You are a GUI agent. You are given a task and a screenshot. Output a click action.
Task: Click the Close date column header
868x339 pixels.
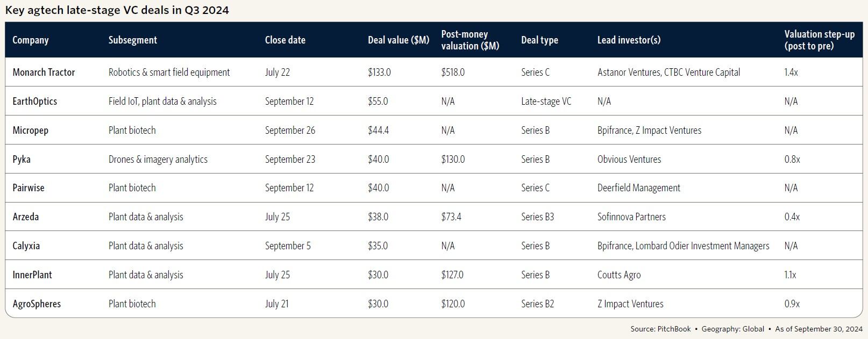pyautogui.click(x=285, y=40)
